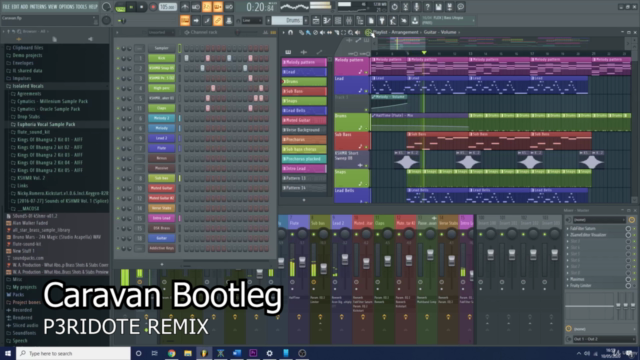Open the PATTERNS menu
This screenshot has height=360, width=640.
pyautogui.click(x=38, y=7)
